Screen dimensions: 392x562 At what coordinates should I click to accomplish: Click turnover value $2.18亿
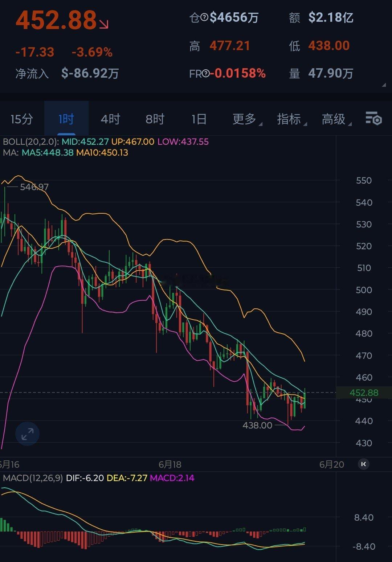331,17
